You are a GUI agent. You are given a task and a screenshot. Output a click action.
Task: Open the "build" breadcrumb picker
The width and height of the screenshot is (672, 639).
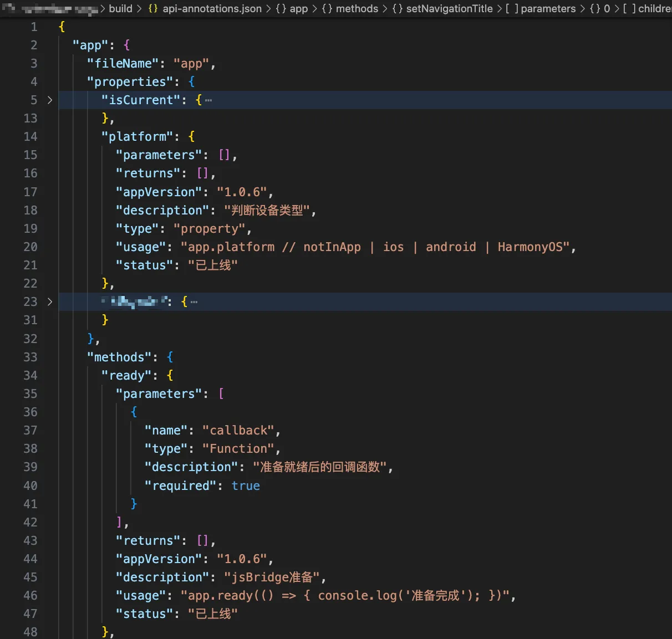click(121, 9)
